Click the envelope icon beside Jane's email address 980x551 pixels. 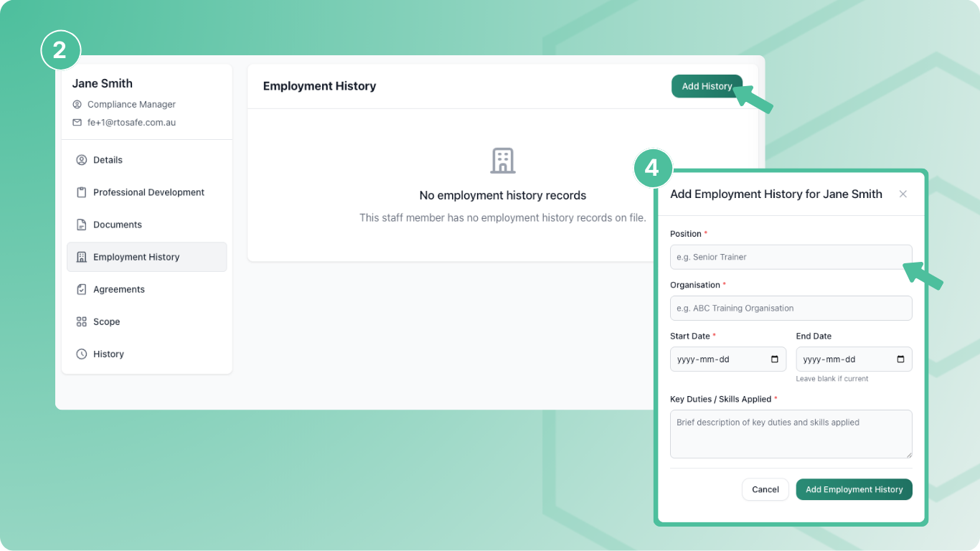click(x=77, y=122)
